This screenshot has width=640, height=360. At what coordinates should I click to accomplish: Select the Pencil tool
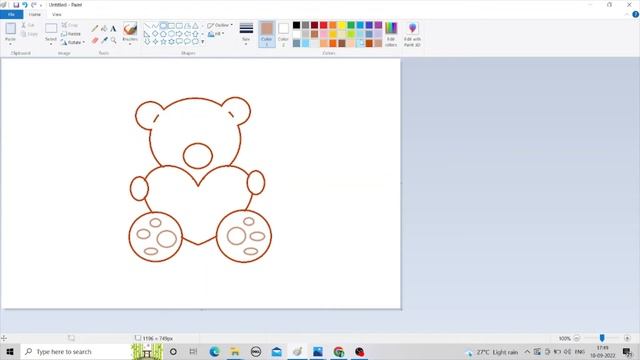95,29
